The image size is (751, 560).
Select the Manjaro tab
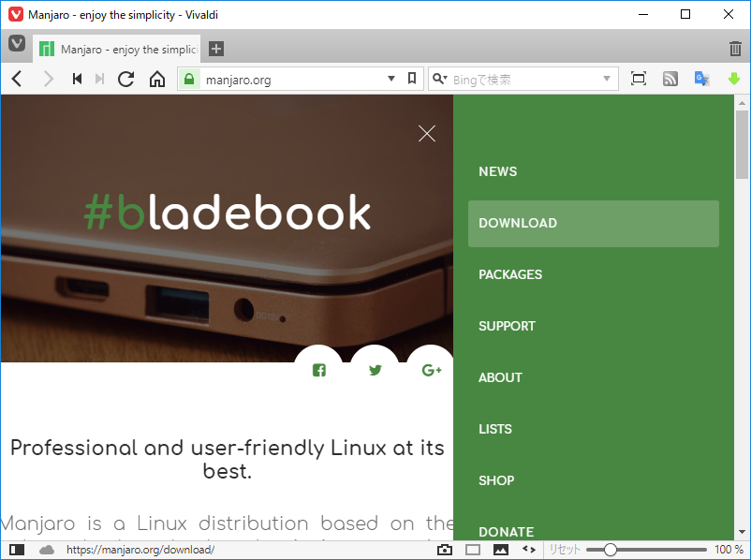117,49
